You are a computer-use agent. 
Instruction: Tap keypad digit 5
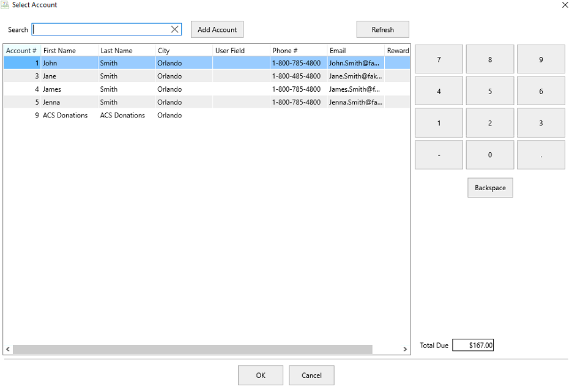[490, 91]
